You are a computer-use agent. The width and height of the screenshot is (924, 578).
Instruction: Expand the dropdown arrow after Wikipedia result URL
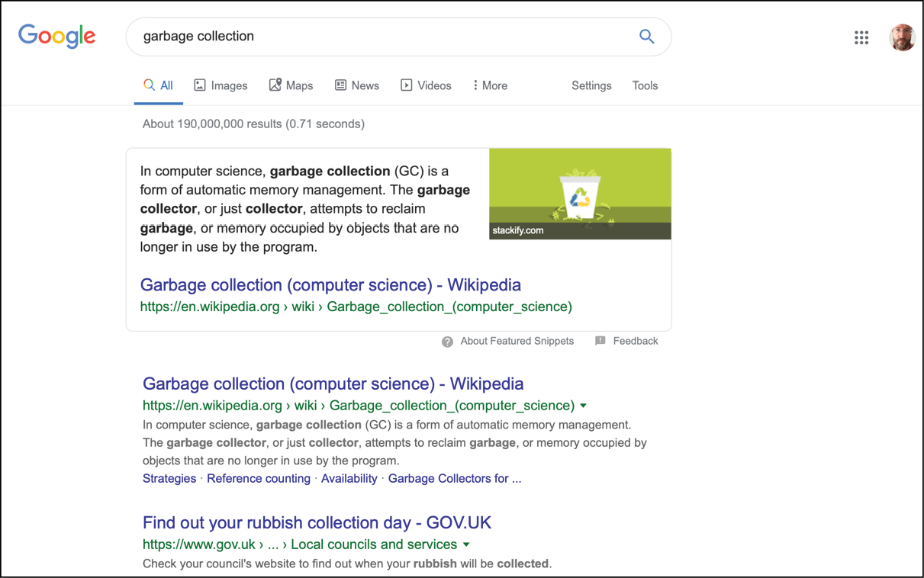(584, 406)
